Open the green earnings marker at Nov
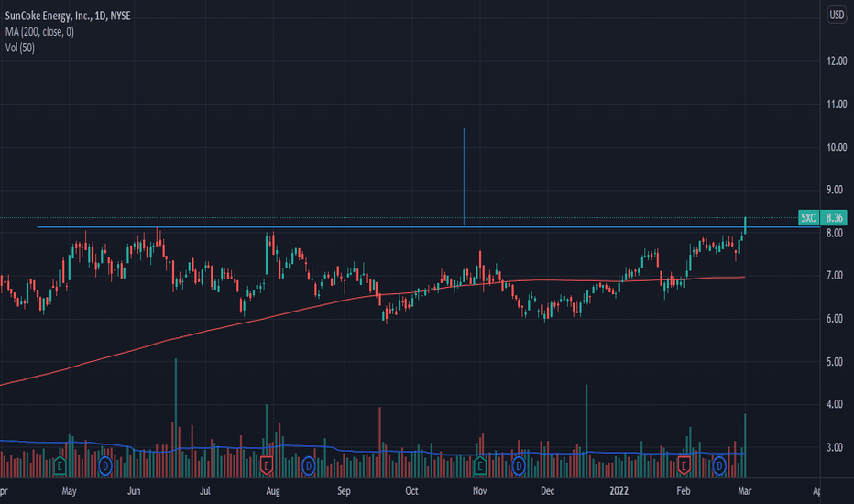 click(x=479, y=466)
